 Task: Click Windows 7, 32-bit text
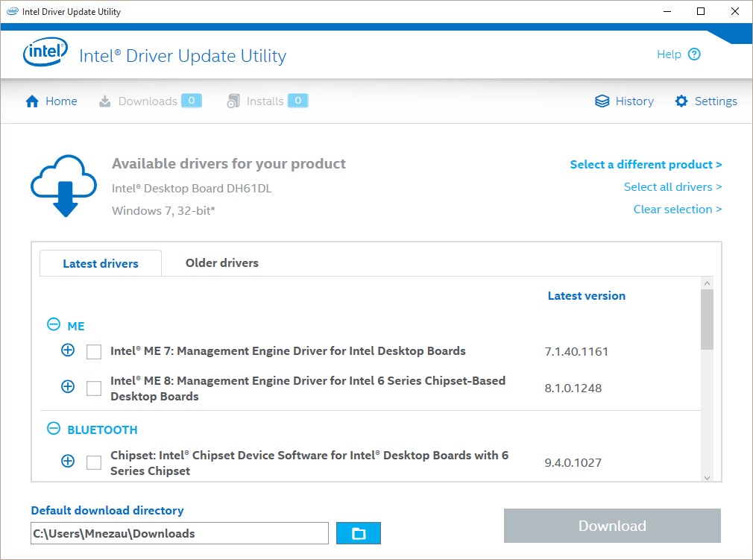[163, 211]
